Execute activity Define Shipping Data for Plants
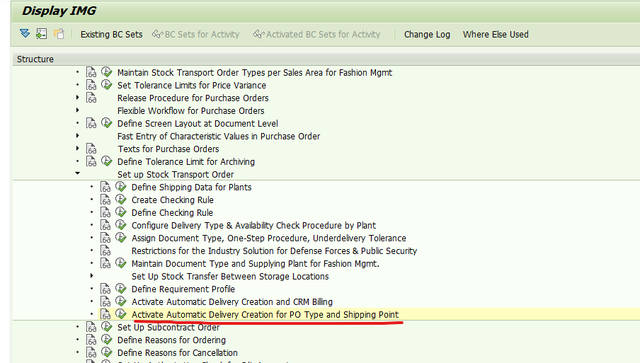 pyautogui.click(x=121, y=187)
